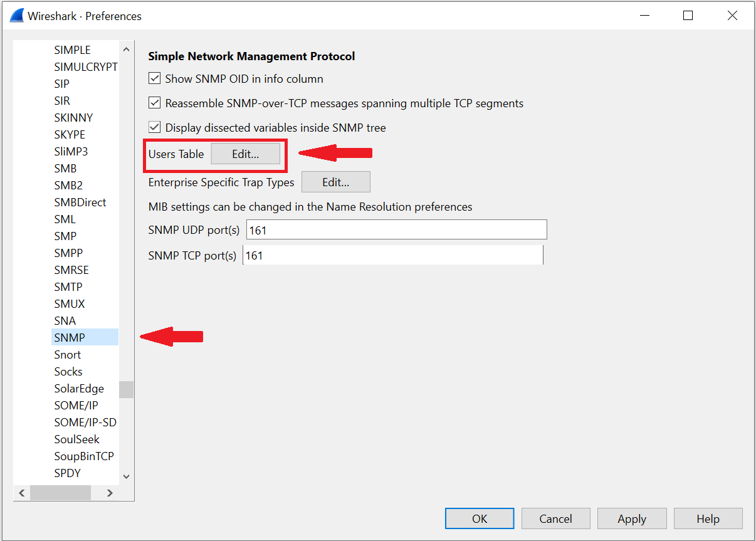Image resolution: width=756 pixels, height=541 pixels.
Task: Cancel the preferences dialog
Action: click(x=555, y=518)
